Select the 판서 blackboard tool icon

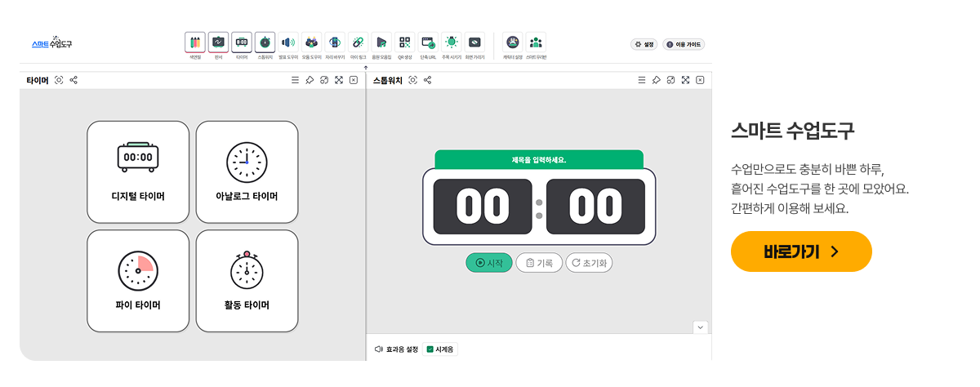[218, 42]
